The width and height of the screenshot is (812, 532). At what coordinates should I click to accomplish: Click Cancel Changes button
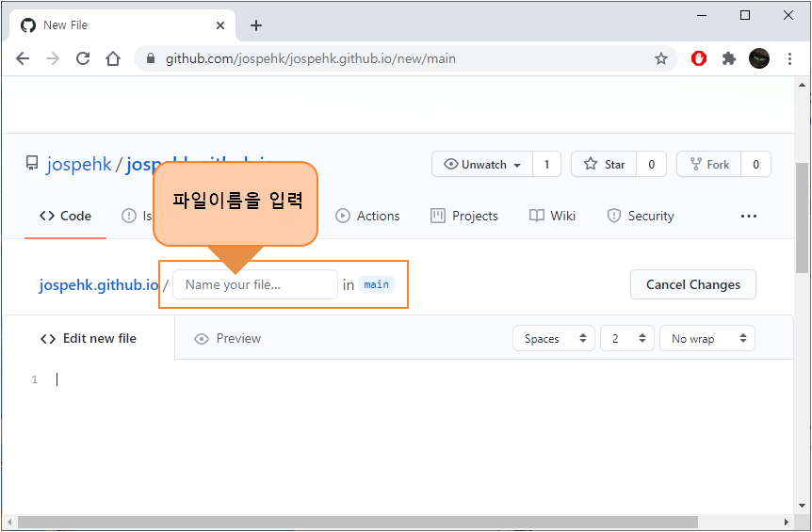pyautogui.click(x=693, y=284)
